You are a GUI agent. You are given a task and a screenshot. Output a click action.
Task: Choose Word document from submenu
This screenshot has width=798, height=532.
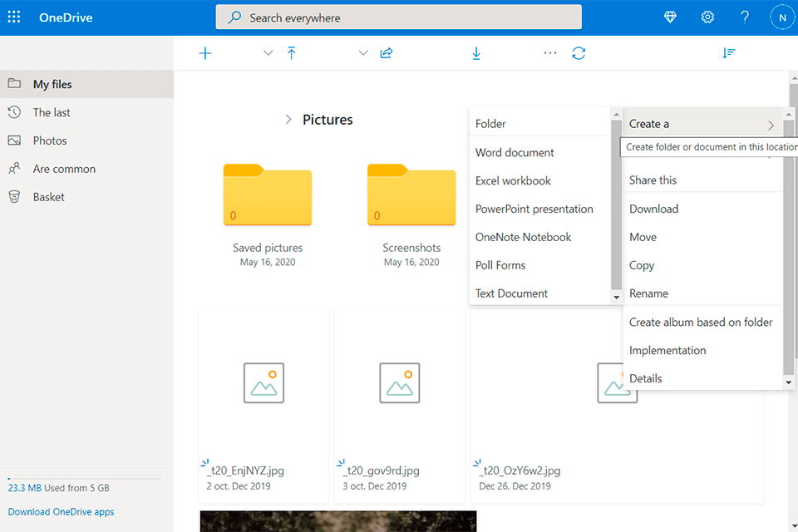point(539,152)
